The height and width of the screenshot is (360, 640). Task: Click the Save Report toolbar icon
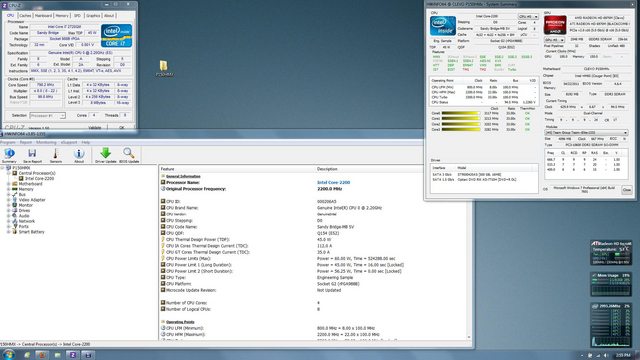[x=32, y=156]
